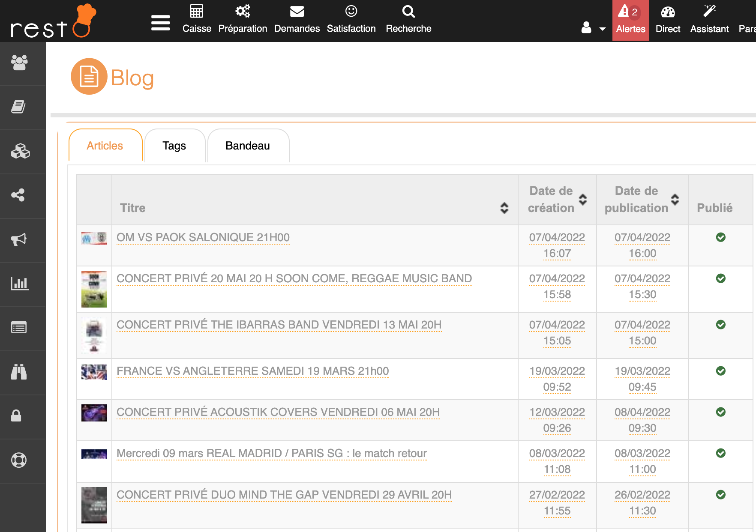Click the megaphone icon in sidebar

point(19,239)
